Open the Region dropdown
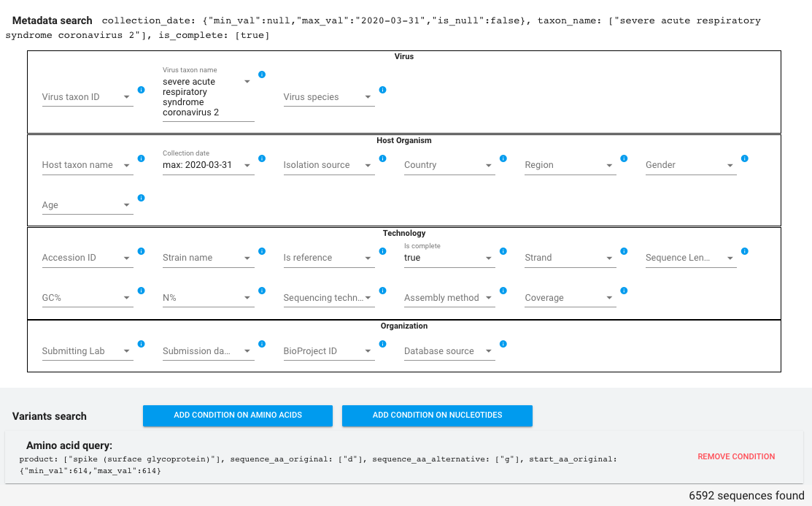 571,165
